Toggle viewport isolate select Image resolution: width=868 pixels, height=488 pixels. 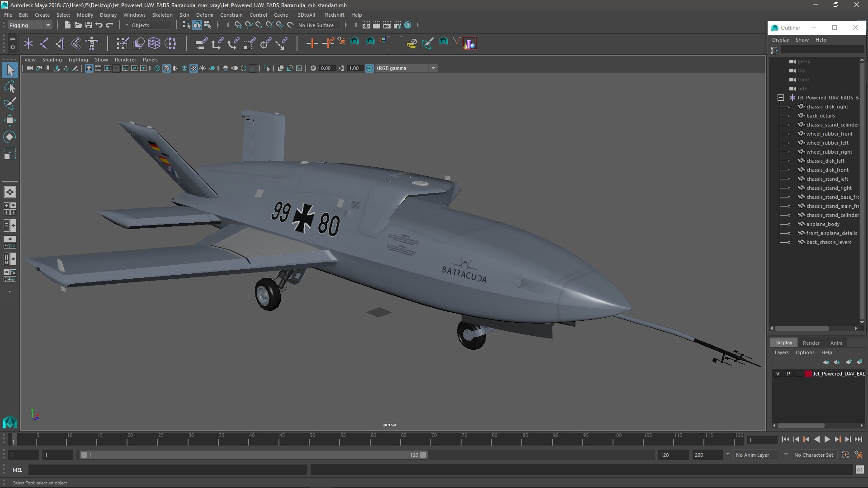tap(267, 68)
